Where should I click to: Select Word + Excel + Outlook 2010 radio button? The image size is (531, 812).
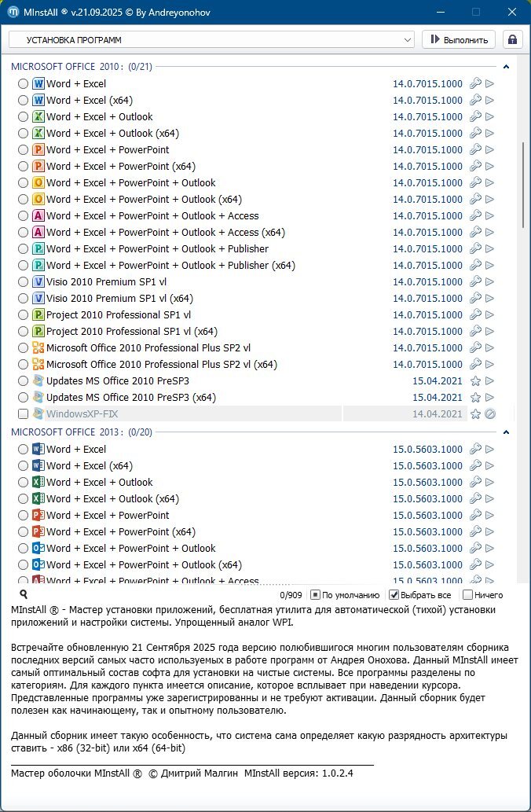(23, 117)
